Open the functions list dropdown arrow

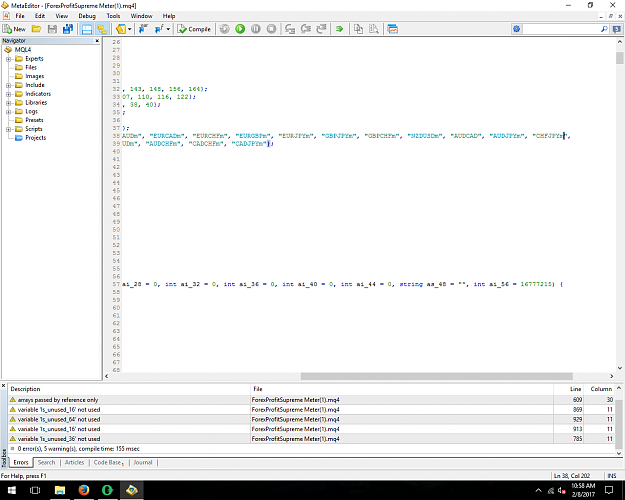168,29
